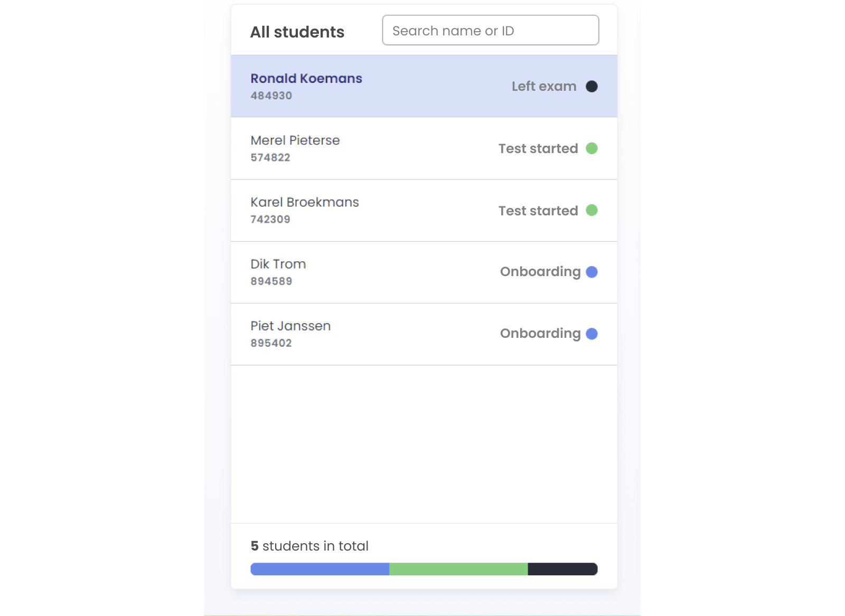Click the blue Onboarding dot beside Dik Trom
The width and height of the screenshot is (845, 616).
click(x=593, y=272)
